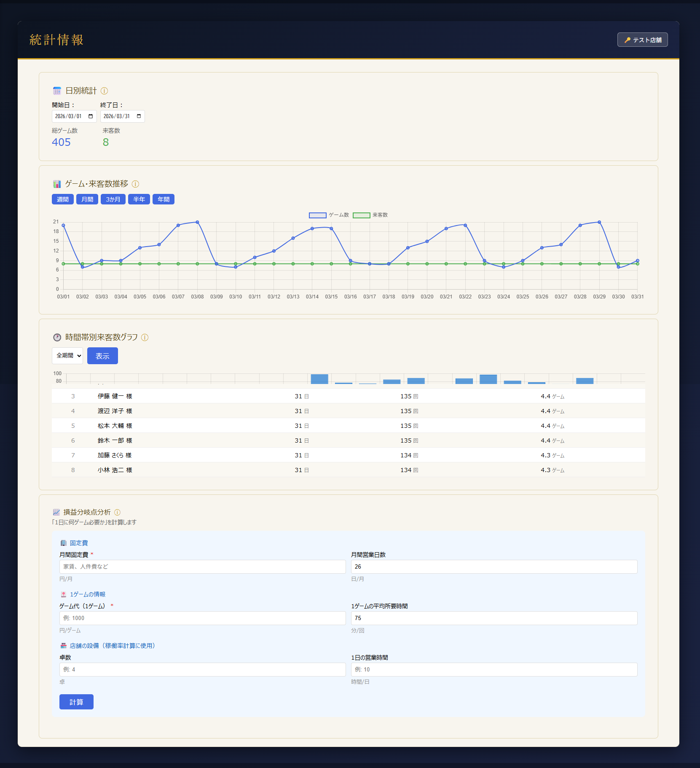Click the shop icon beside 店舗の設備
The image size is (700, 768).
[64, 646]
